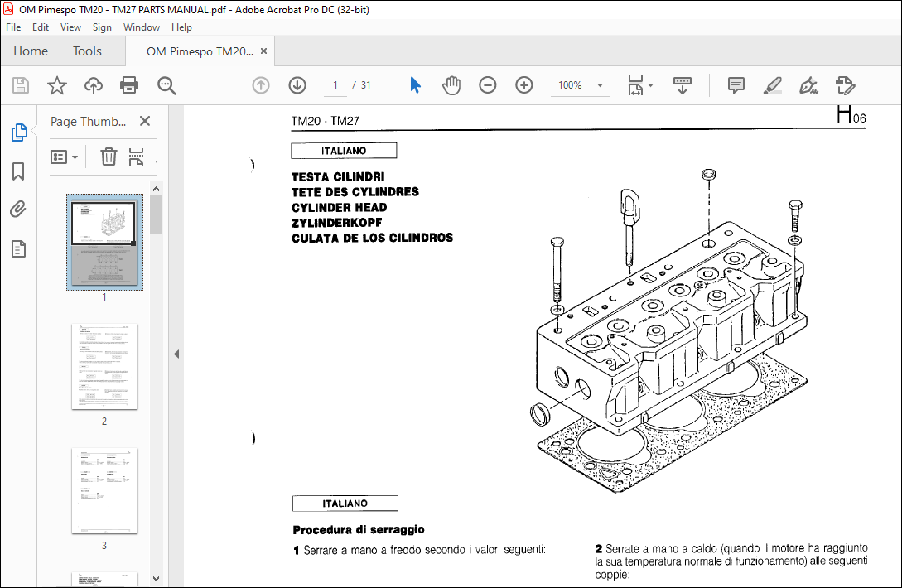Click the print pages thumbnail icon
Viewport: 902px width, 588px height.
click(x=137, y=157)
